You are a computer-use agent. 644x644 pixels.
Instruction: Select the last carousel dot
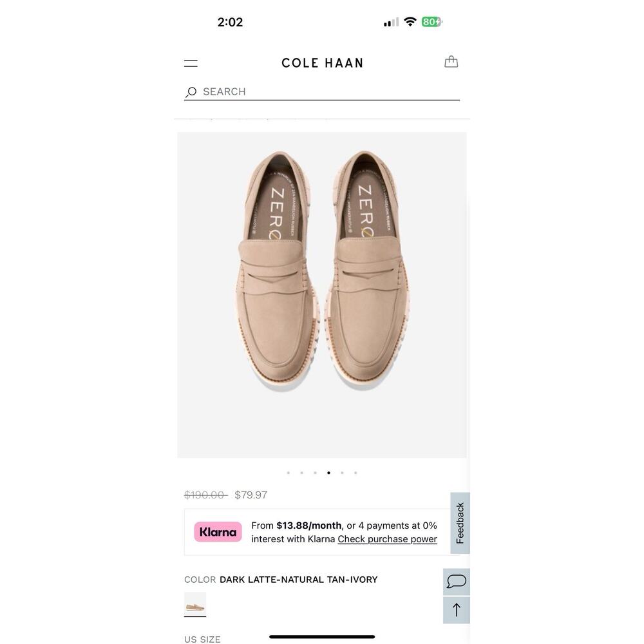coord(355,472)
